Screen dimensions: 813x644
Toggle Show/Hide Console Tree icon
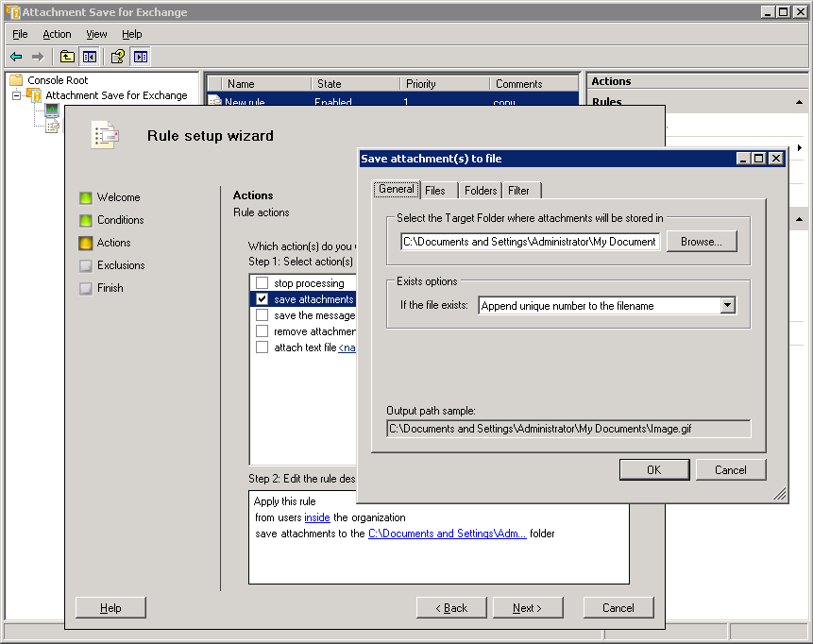tap(89, 57)
